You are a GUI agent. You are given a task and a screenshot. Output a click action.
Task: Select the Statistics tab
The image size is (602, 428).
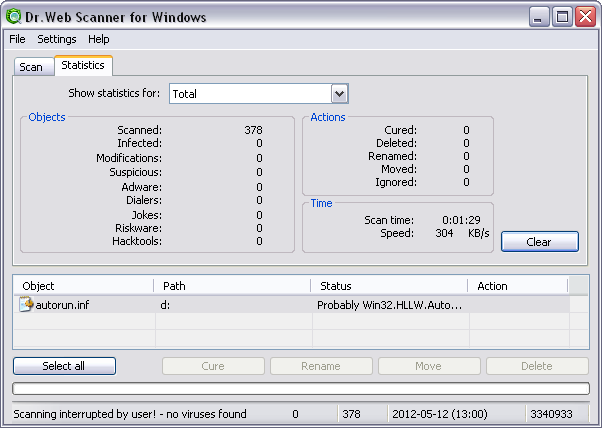point(83,65)
